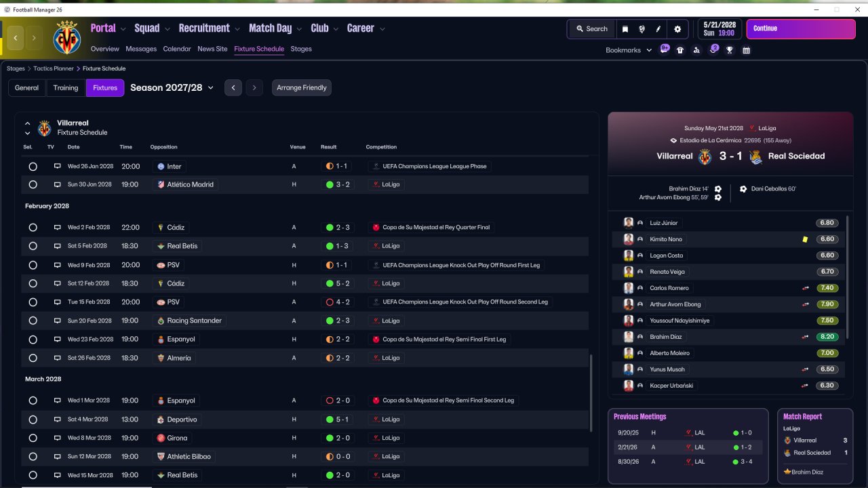
Task: Open the squad shirt icon shortcut
Action: point(680,50)
